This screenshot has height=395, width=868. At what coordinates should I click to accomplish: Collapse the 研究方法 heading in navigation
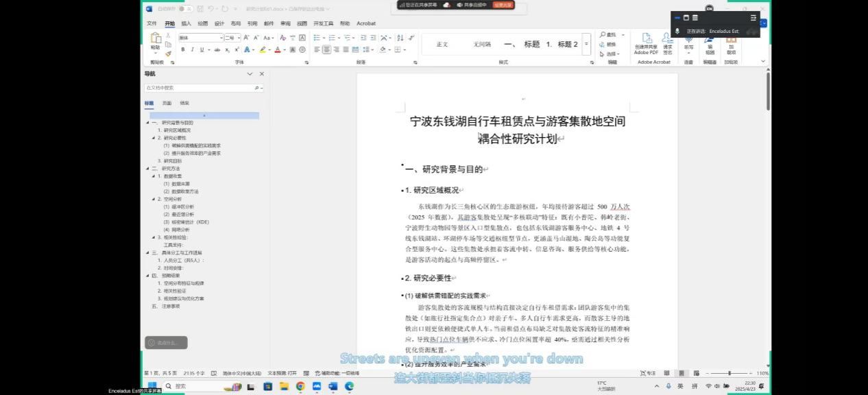coord(147,168)
